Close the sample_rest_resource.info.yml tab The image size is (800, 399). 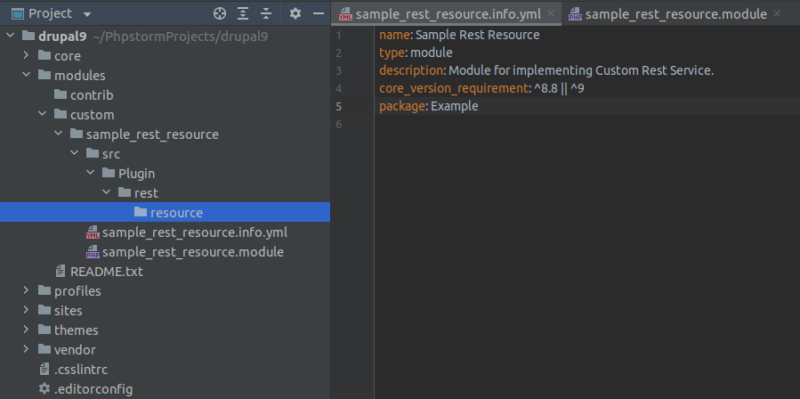point(551,14)
